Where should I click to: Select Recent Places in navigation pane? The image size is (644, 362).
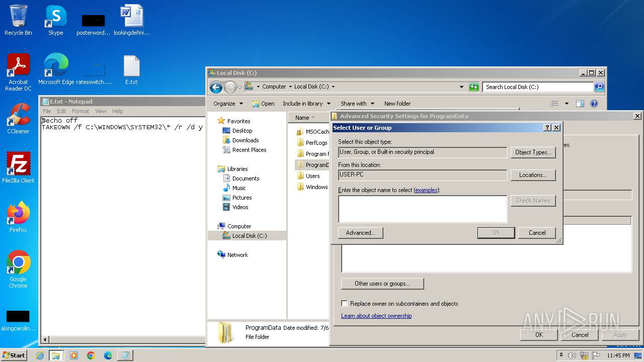coord(249,150)
